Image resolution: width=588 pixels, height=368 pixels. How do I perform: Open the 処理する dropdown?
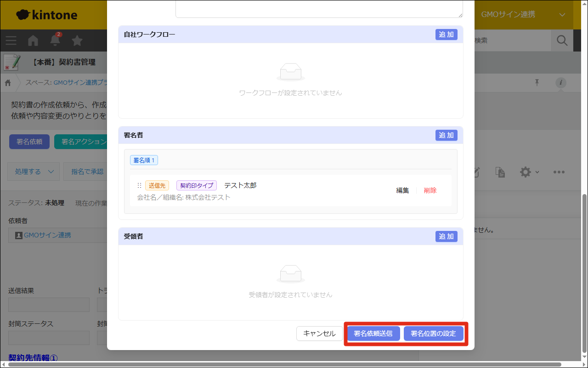(34, 172)
